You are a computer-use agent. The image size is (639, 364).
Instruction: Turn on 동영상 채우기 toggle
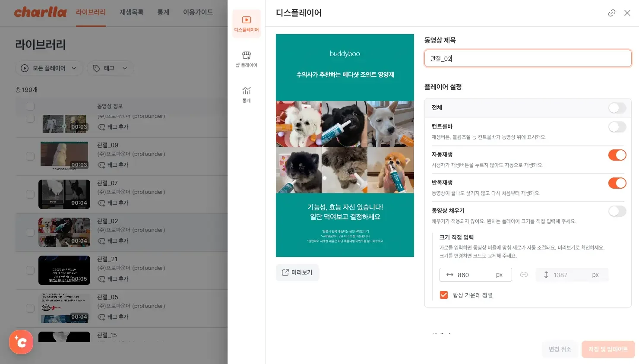[617, 211]
